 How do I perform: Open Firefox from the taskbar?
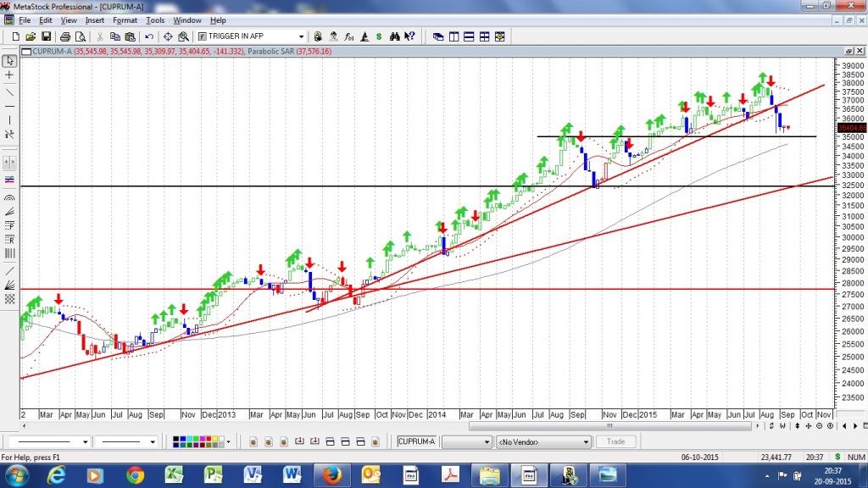pyautogui.click(x=331, y=475)
